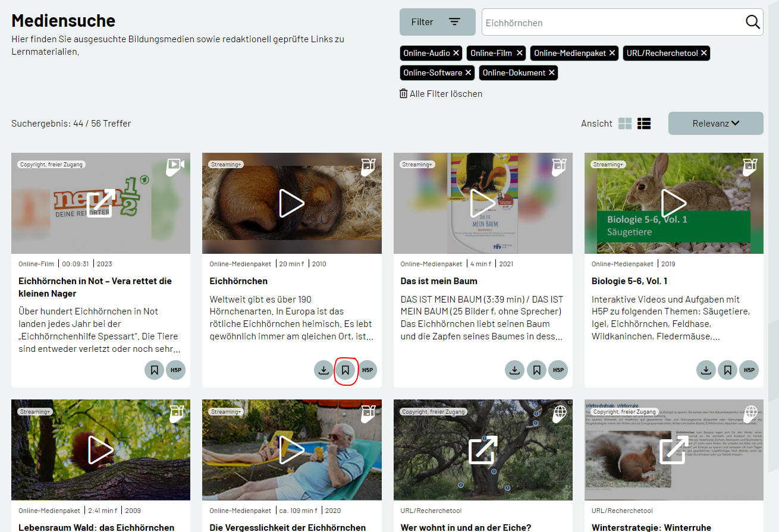Click H5P button on Eichhörnchen in Not card

point(176,370)
